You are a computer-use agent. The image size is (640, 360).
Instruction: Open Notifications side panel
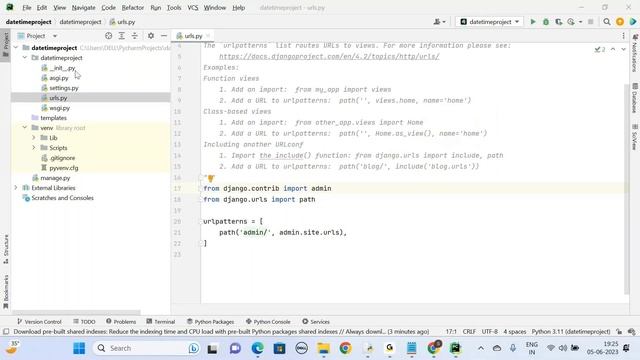pyautogui.click(x=635, y=53)
